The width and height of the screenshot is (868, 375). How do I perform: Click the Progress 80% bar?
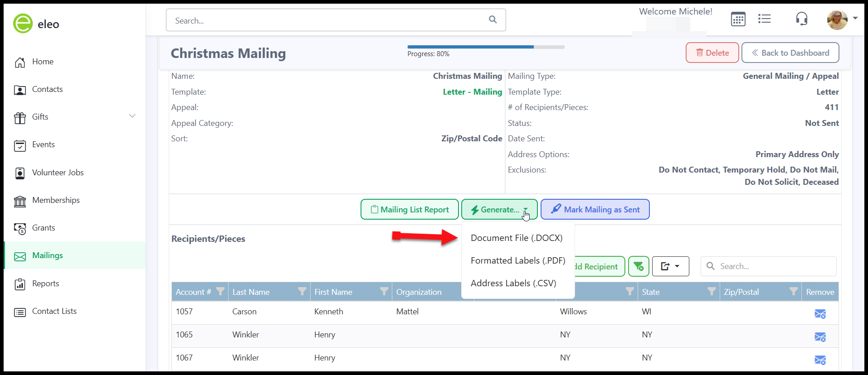(x=486, y=47)
